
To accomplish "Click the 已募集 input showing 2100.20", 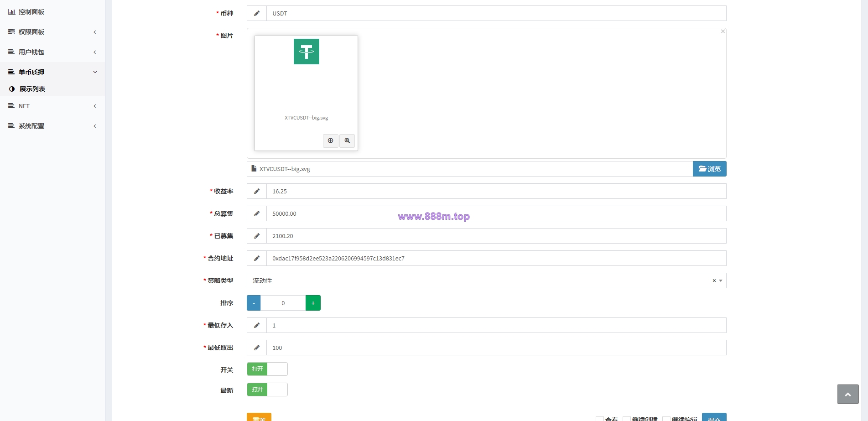I will pyautogui.click(x=496, y=236).
